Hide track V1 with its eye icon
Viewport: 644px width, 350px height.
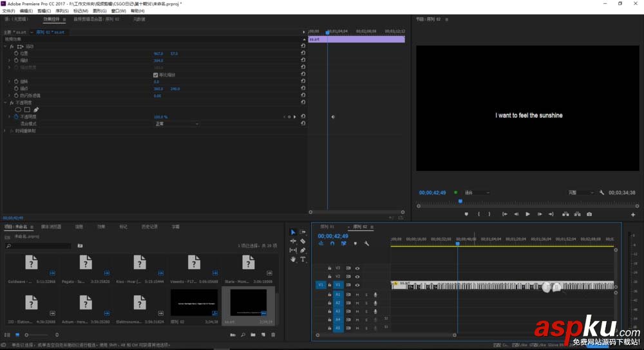tap(357, 285)
